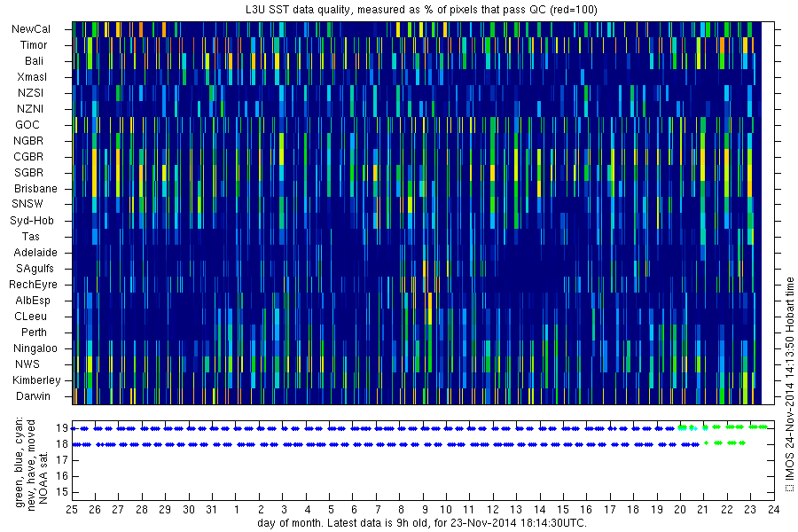Click the Kimberley region label
798x532 pixels.
point(36,379)
